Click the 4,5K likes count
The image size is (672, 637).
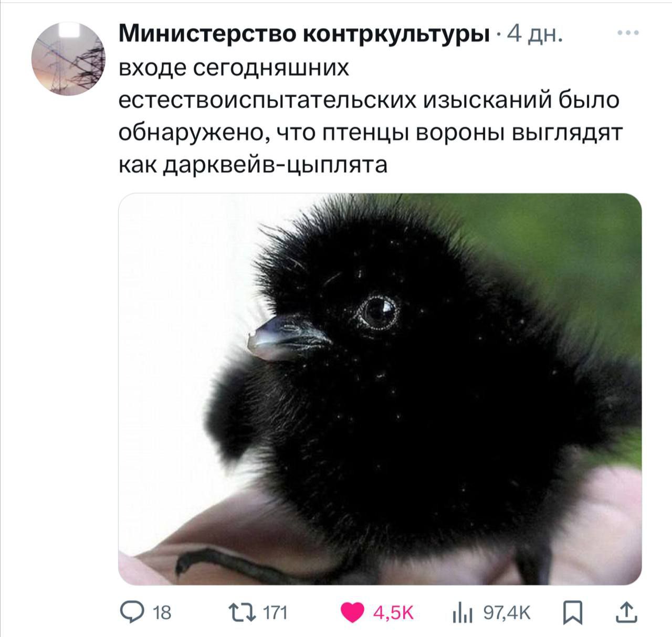(x=394, y=612)
